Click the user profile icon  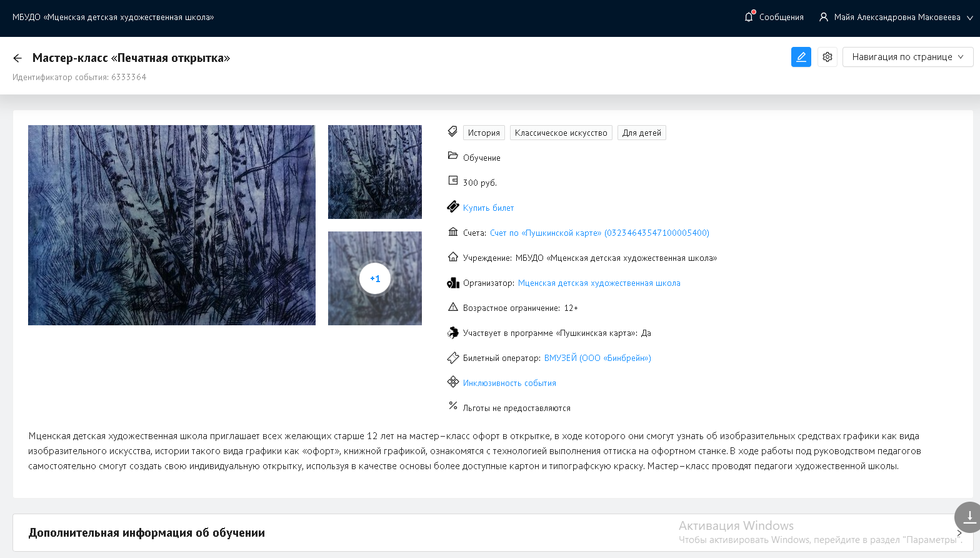[x=823, y=17]
